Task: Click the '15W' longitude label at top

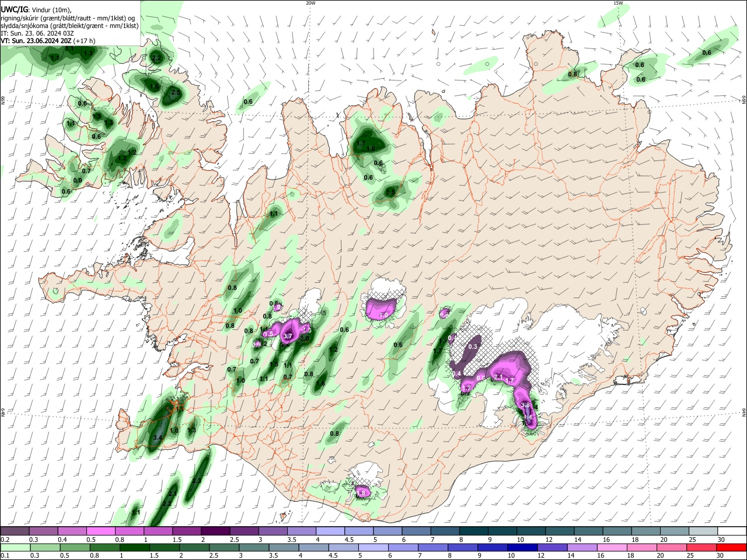Action: click(618, 3)
